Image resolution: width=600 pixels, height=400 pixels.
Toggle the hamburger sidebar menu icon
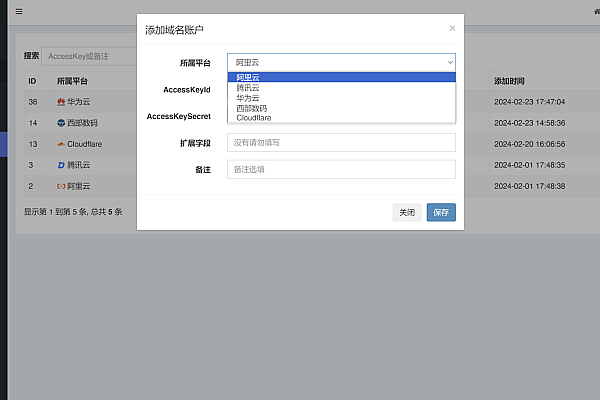point(19,11)
